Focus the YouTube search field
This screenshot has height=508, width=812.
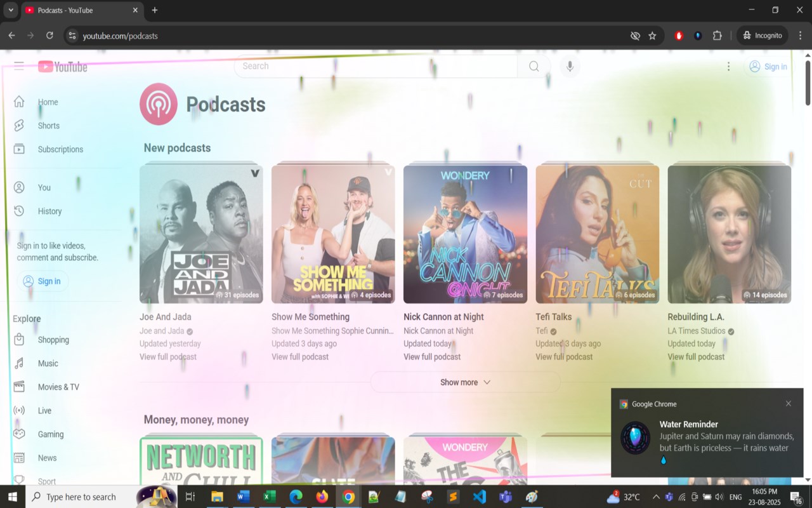pyautogui.click(x=376, y=66)
